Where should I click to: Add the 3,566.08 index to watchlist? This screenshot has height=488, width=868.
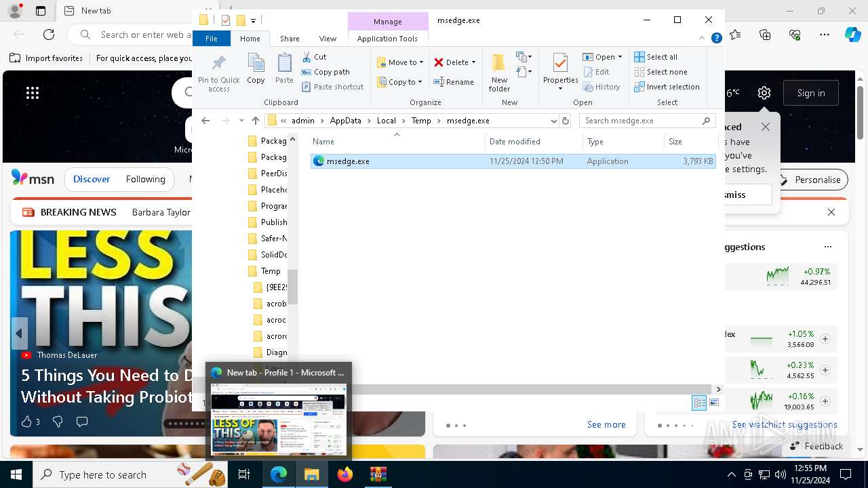(825, 338)
